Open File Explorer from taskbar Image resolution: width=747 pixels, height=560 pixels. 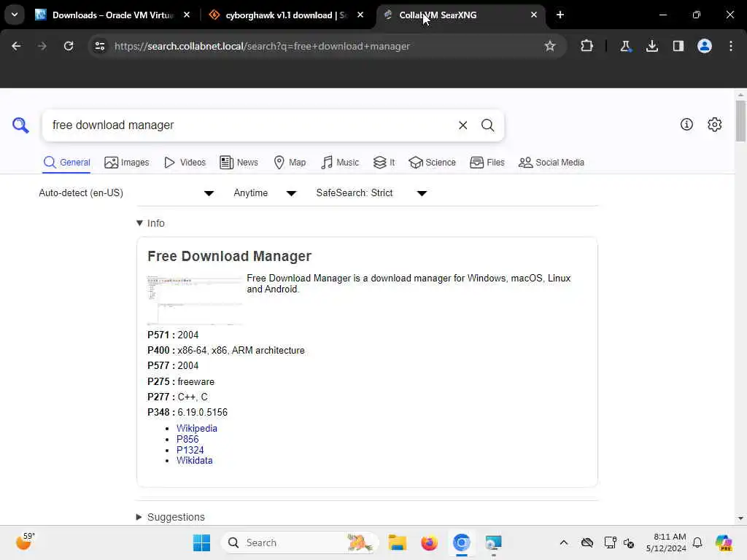398,542
